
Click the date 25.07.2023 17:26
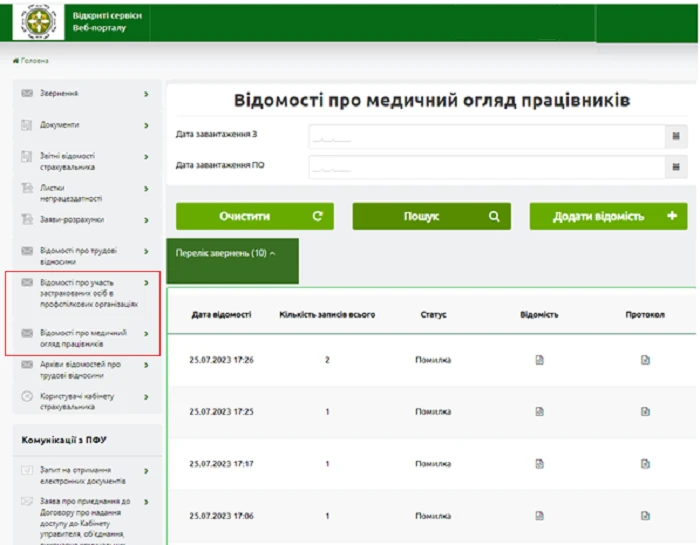pos(221,360)
